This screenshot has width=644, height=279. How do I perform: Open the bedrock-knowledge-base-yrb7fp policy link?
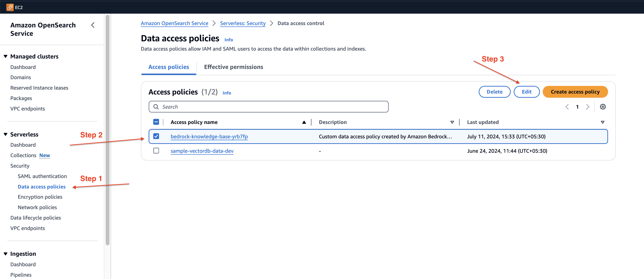click(x=209, y=136)
